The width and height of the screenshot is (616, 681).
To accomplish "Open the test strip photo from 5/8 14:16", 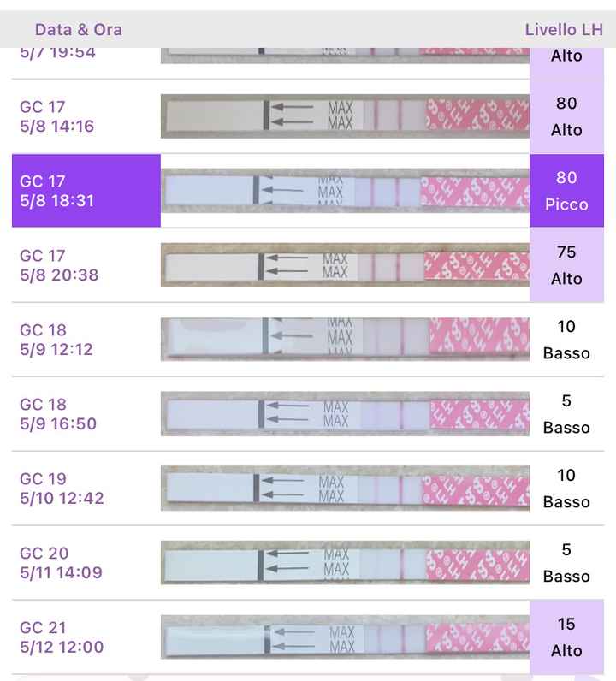I will click(x=345, y=116).
